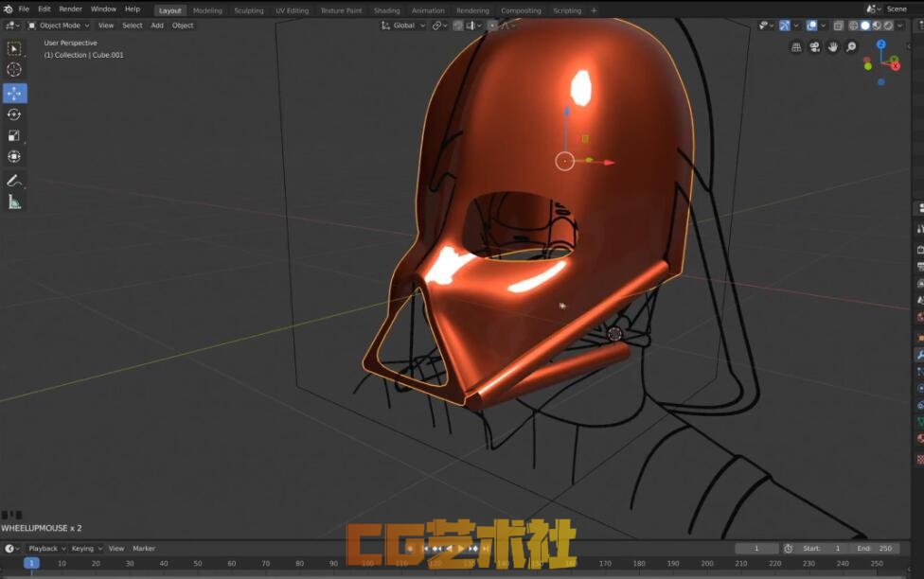924x579 pixels.
Task: Switch to wireframe viewport shading
Action: click(x=853, y=26)
